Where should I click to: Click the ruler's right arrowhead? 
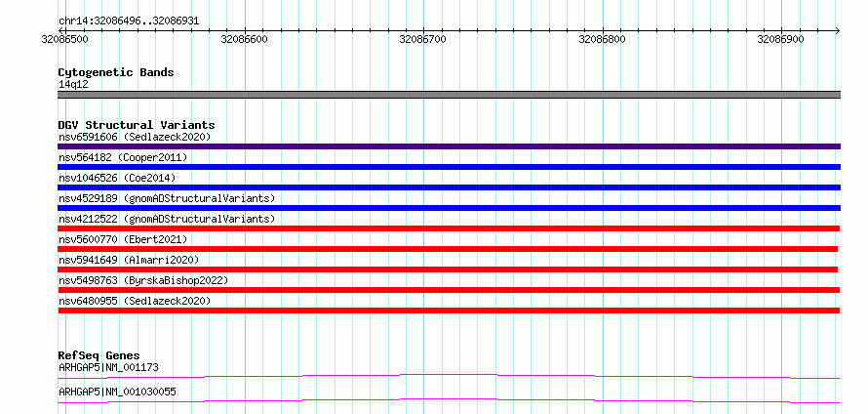[837, 30]
